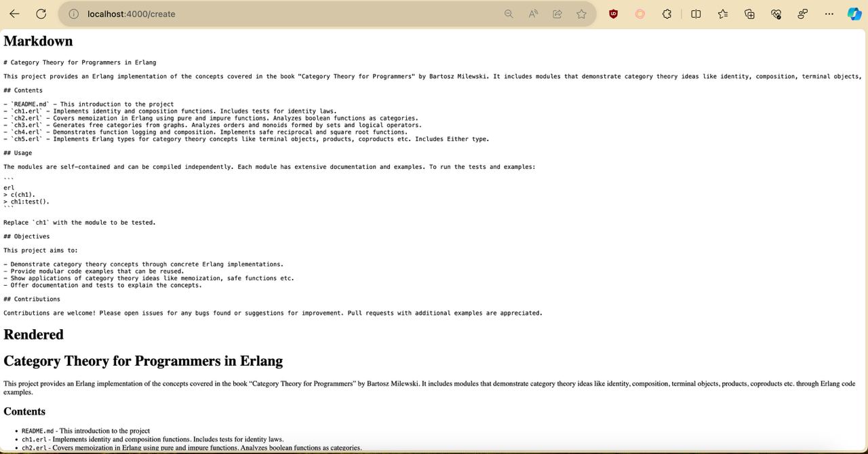The width and height of the screenshot is (868, 454).
Task: Toggle split screen view
Action: pos(696,14)
